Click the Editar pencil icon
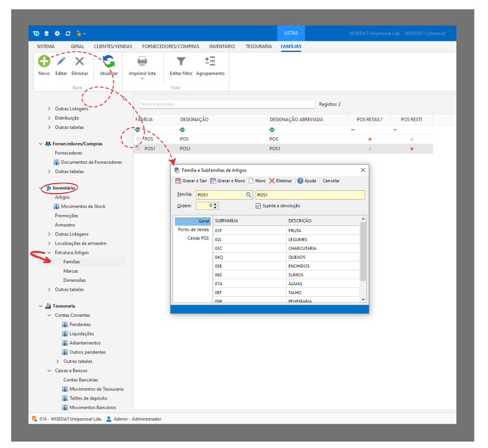488x448 pixels. [x=61, y=61]
